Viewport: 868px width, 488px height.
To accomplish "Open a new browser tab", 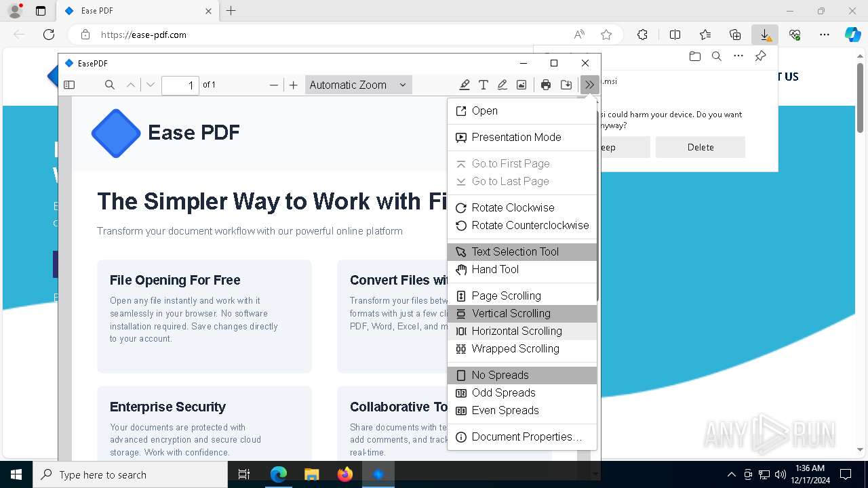I will [231, 11].
